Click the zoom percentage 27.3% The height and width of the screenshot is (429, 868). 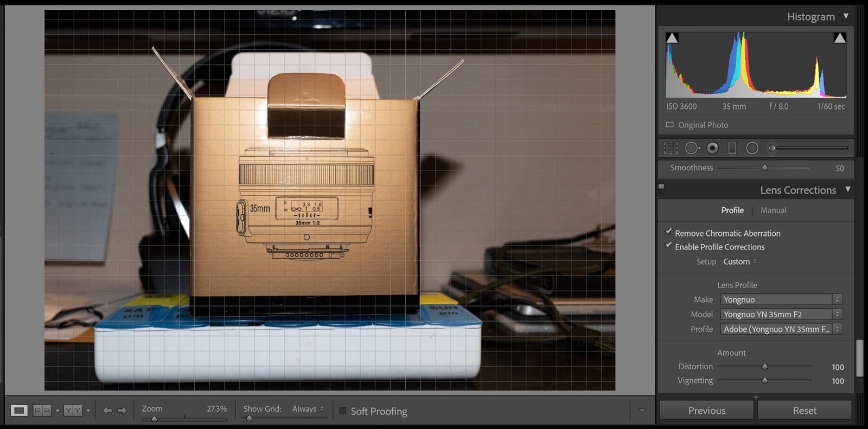pos(216,409)
